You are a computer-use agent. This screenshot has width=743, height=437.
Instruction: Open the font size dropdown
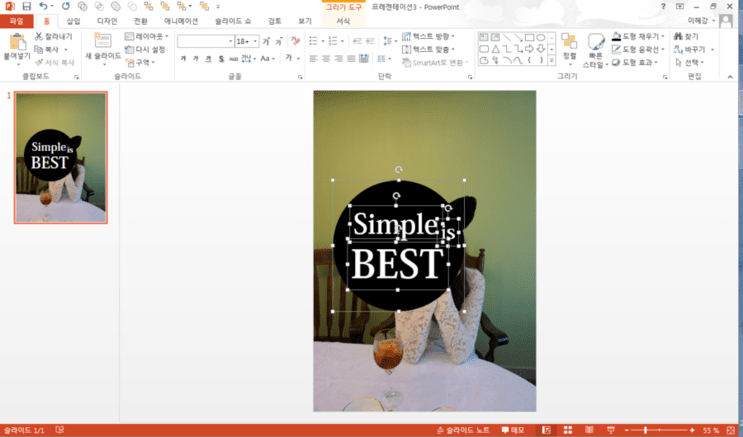[x=255, y=41]
